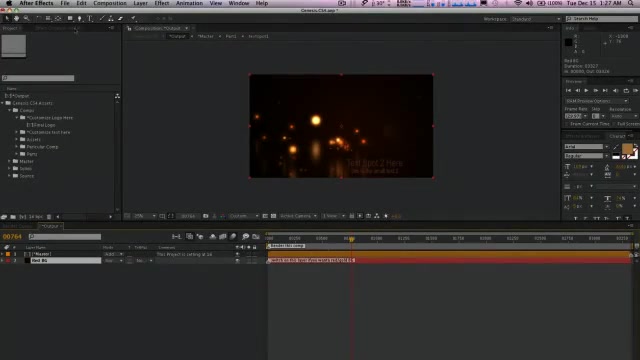Click the first frame button in the Preview panel
640x360 pixels.
point(569,91)
